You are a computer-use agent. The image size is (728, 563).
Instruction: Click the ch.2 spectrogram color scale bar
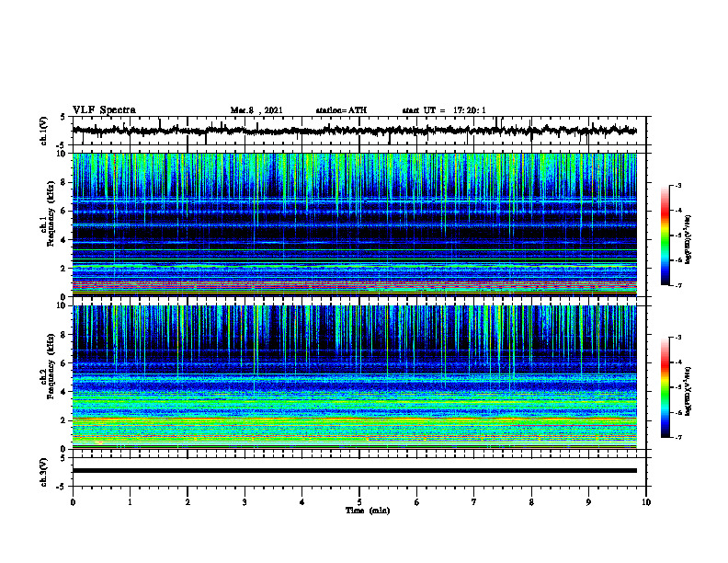point(665,387)
